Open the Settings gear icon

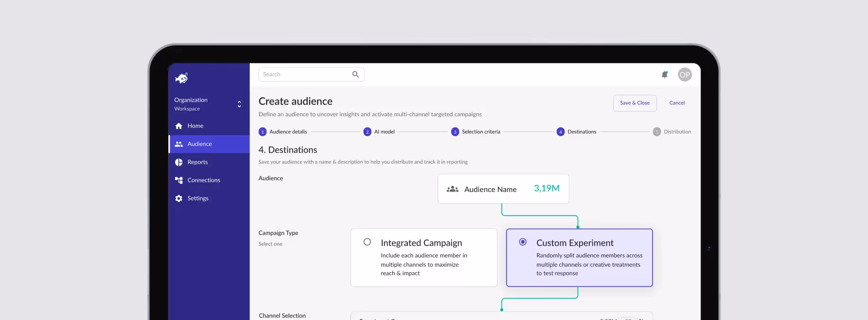pos(179,199)
